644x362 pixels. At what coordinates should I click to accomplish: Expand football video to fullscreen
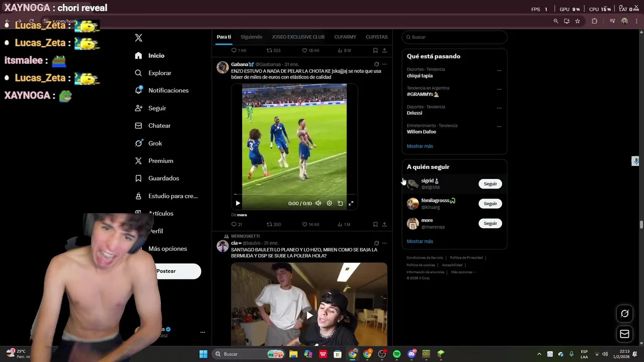click(x=351, y=203)
